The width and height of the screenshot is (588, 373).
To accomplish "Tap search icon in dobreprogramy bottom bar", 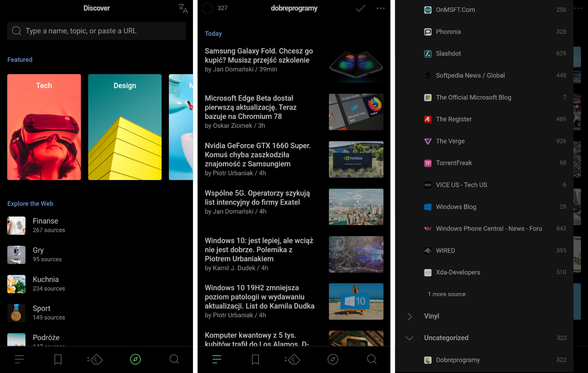I will click(372, 359).
